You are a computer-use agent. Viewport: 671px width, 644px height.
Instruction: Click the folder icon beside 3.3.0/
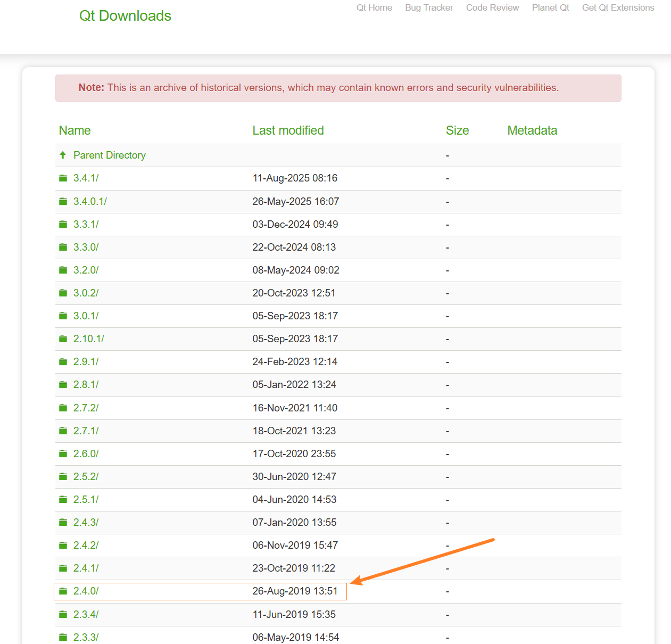coord(63,247)
